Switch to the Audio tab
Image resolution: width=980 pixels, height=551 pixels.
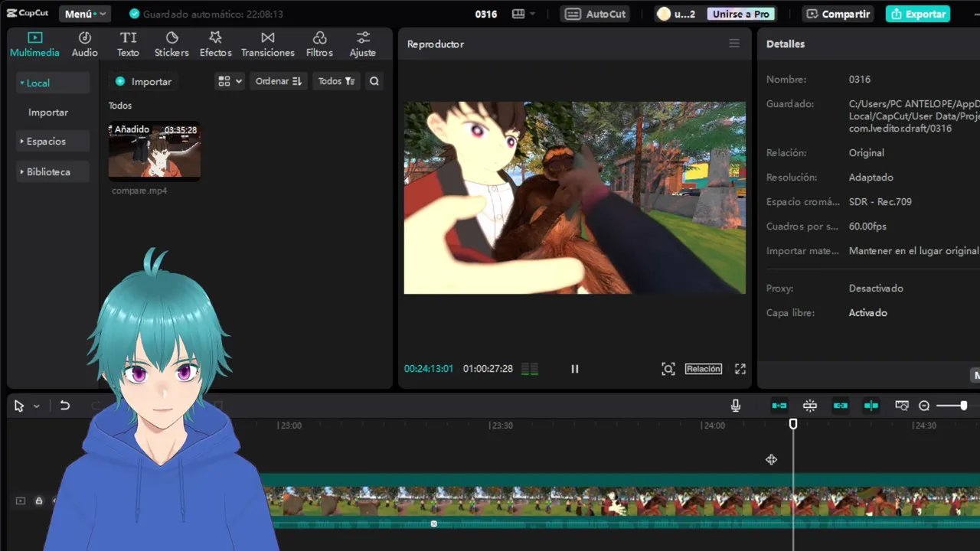click(x=85, y=44)
